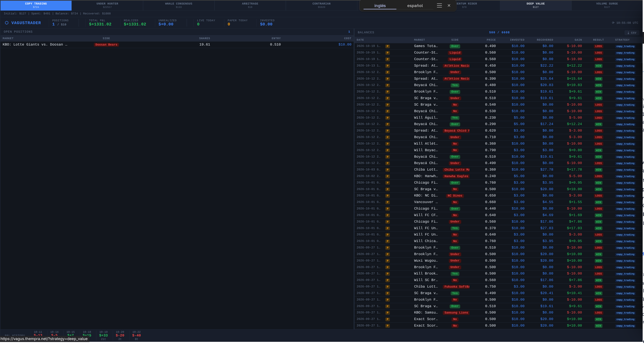The height and width of the screenshot is (346, 644).
Task: Choose español in the translate popup
Action: (x=415, y=6)
